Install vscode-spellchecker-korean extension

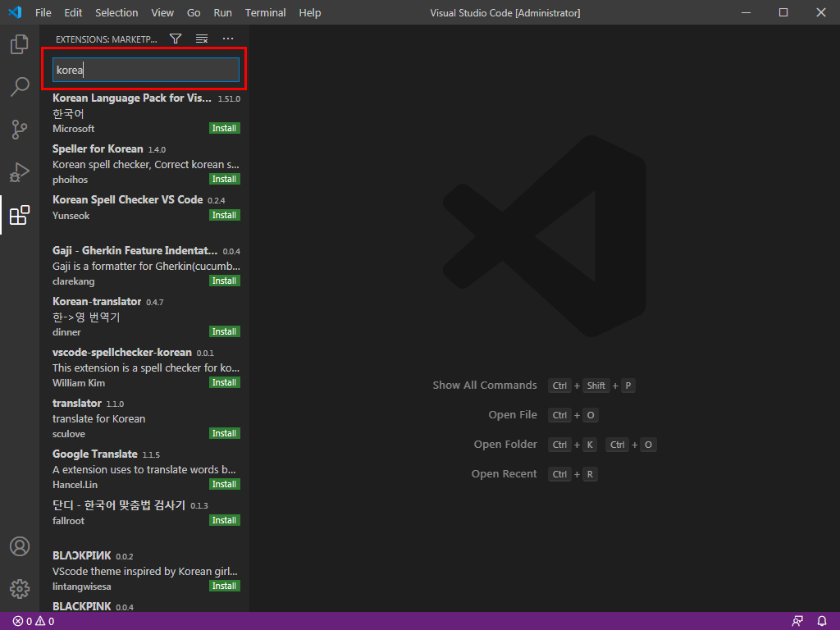[225, 383]
